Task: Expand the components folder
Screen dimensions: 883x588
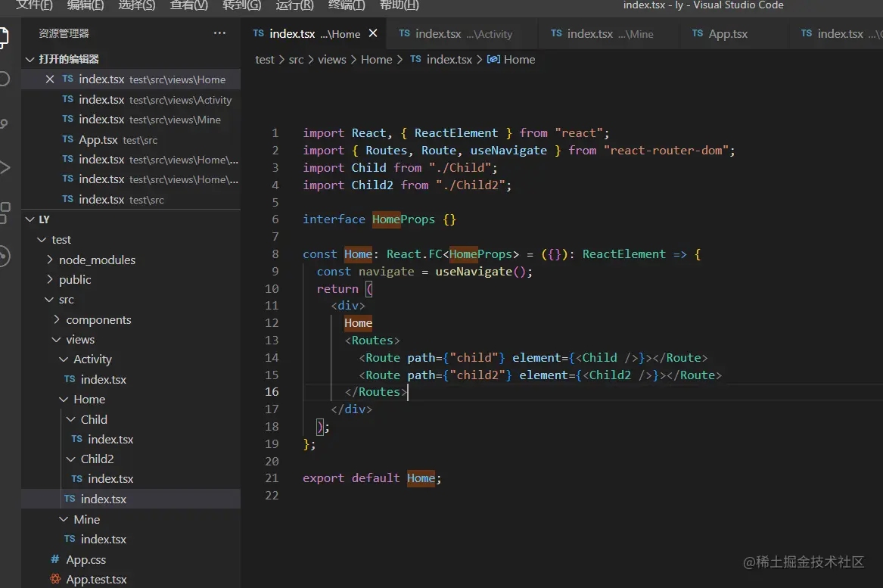Action: (x=98, y=319)
